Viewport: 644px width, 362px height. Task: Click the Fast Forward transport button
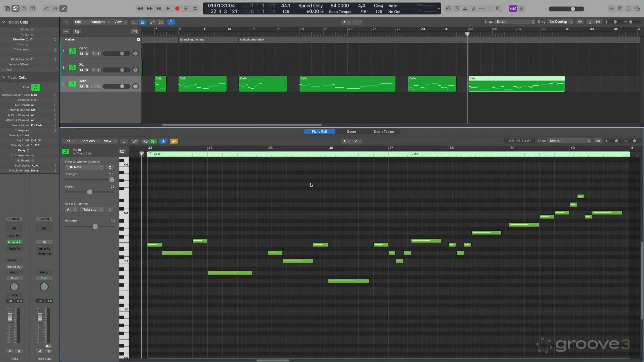coord(149,9)
